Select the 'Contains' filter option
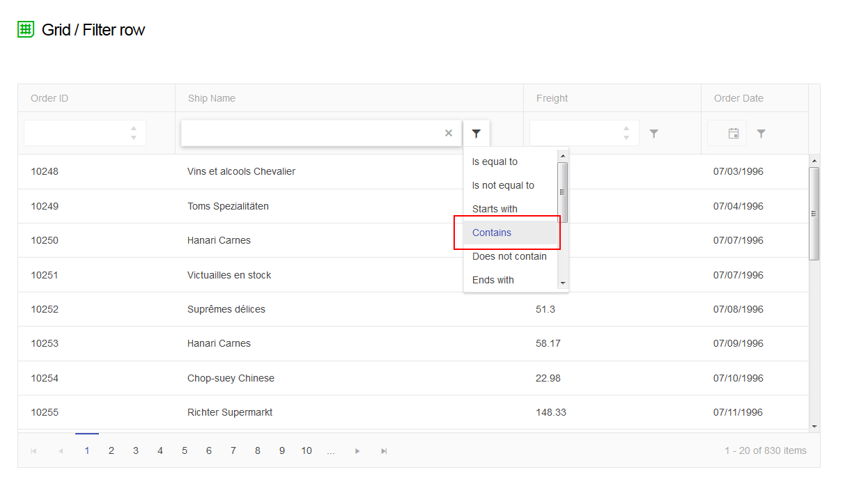This screenshot has height=479, width=868. click(492, 233)
